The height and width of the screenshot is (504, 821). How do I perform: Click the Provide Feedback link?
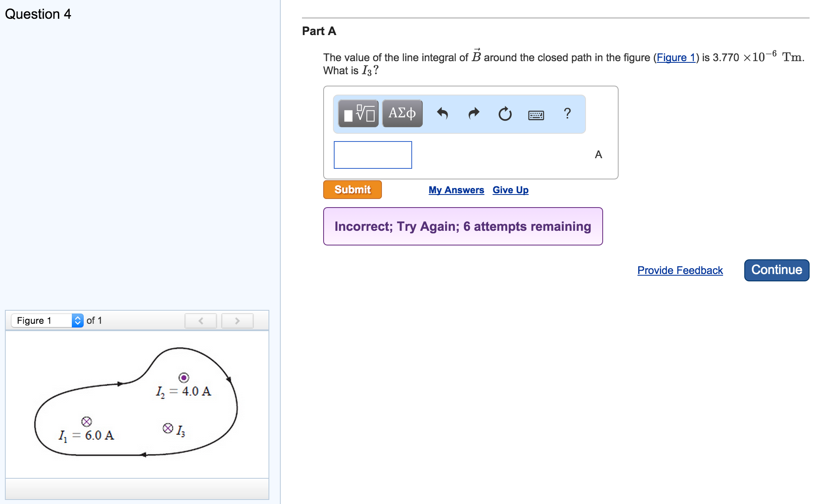click(x=680, y=270)
